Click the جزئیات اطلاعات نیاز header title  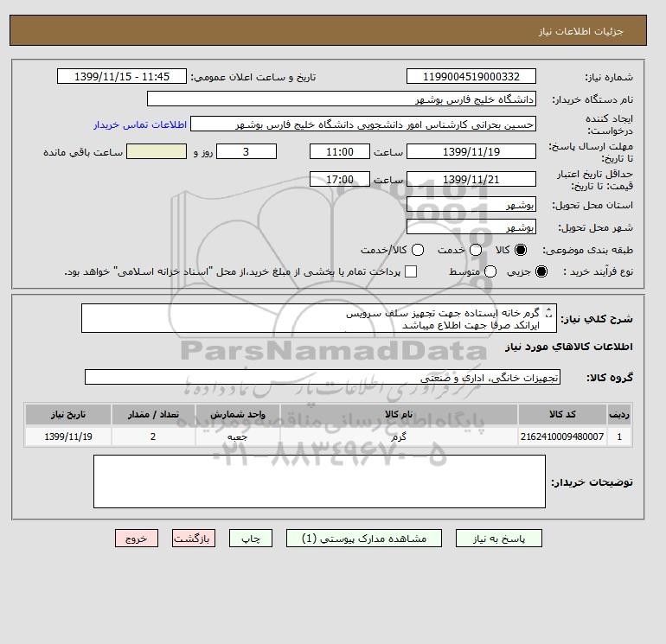pos(580,31)
